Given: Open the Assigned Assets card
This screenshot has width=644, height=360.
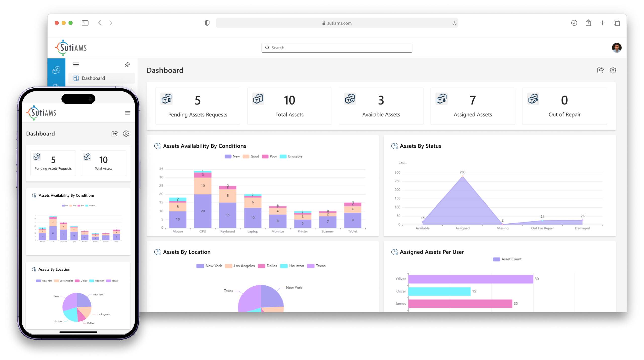Looking at the screenshot, I should coord(473,106).
